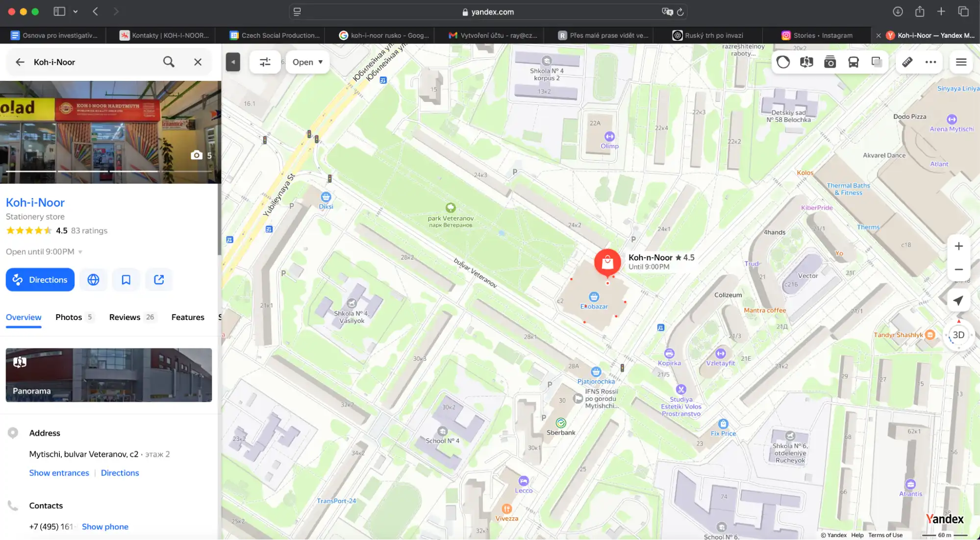The height and width of the screenshot is (540, 980).
Task: Go back in Safari history
Action: coord(96,11)
